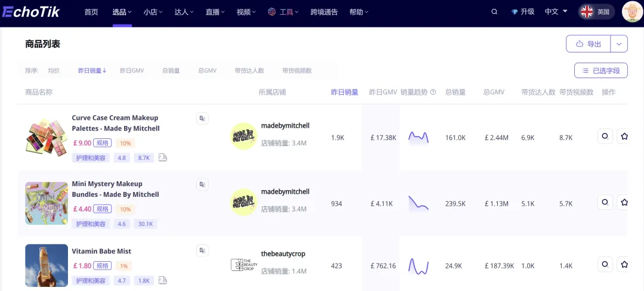Expand the 视频 menu
The image size is (644, 291).
[x=246, y=12]
